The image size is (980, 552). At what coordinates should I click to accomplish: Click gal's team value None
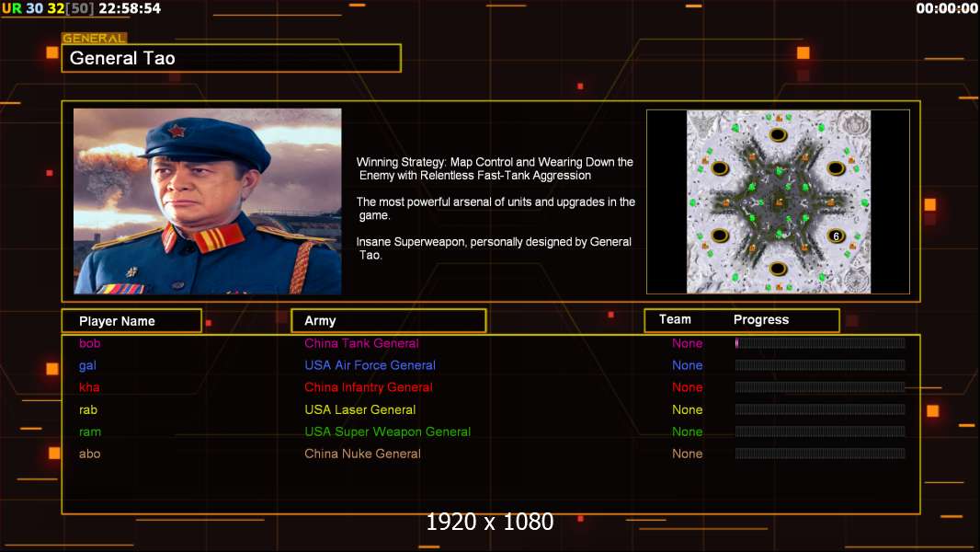[687, 365]
